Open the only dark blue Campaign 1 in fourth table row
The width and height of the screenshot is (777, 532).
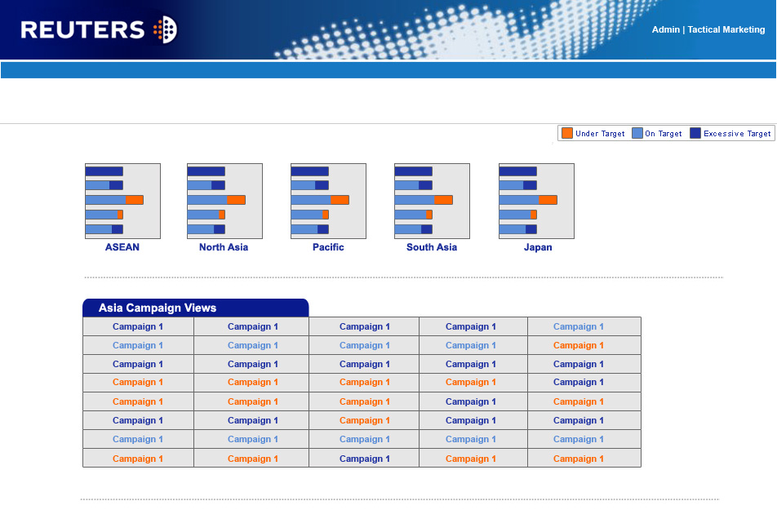579,382
